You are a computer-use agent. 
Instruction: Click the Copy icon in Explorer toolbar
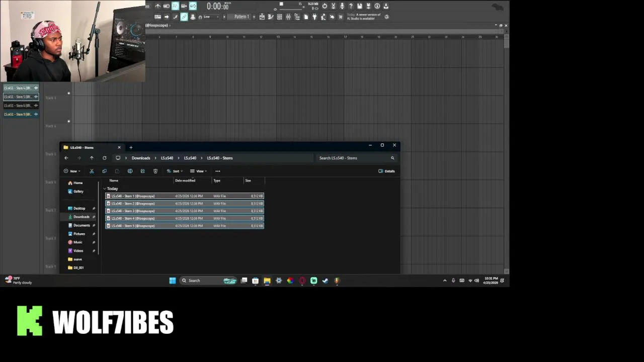[104, 171]
